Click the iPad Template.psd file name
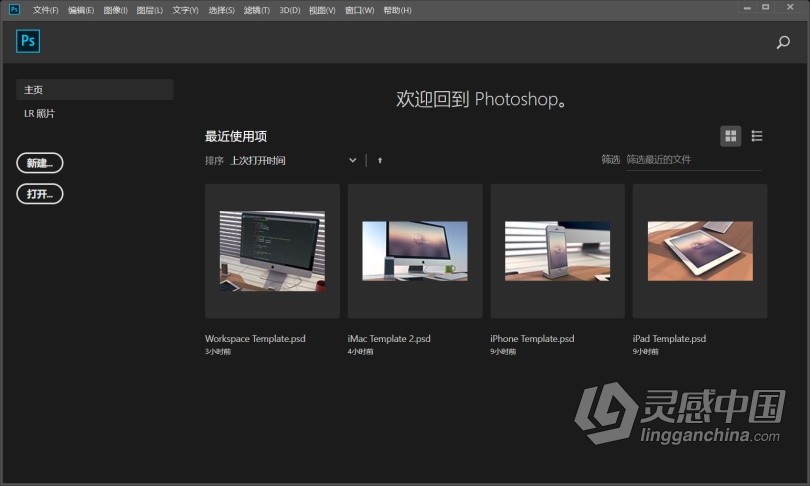810x486 pixels. 669,339
